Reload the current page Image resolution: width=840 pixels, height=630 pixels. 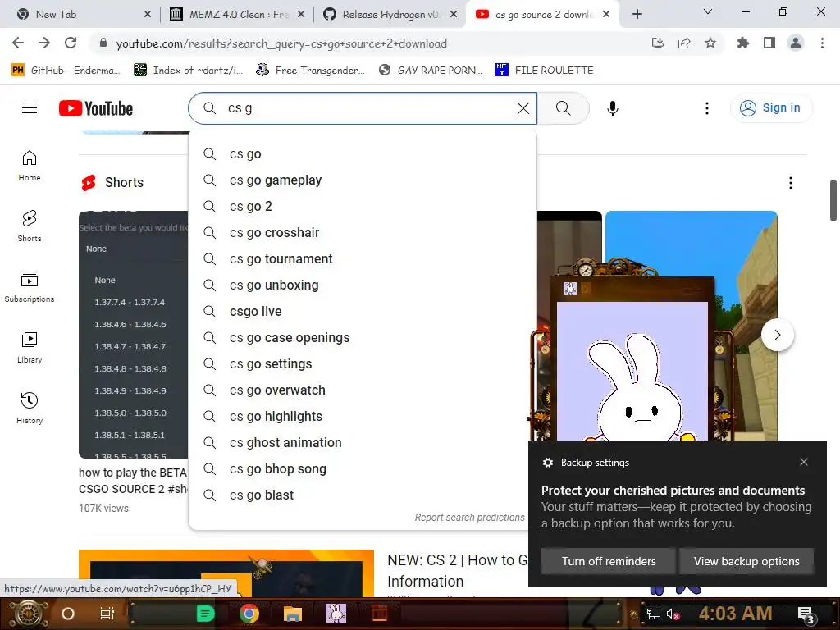(x=71, y=43)
